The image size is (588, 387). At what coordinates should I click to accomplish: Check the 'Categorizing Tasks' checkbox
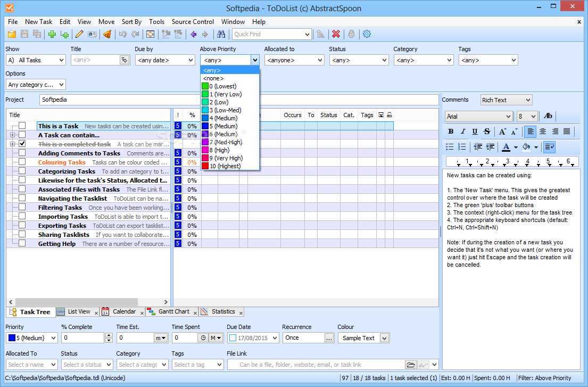[x=22, y=171]
